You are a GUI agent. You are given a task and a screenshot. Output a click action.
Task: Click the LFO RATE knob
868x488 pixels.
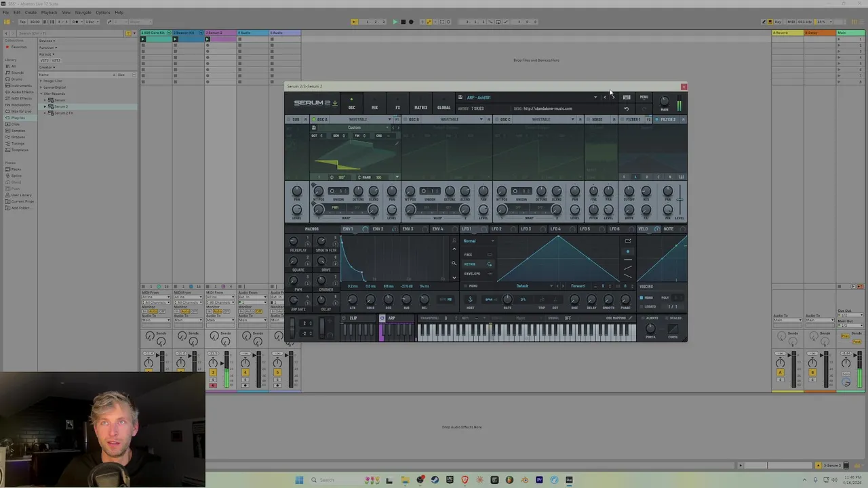(x=507, y=299)
